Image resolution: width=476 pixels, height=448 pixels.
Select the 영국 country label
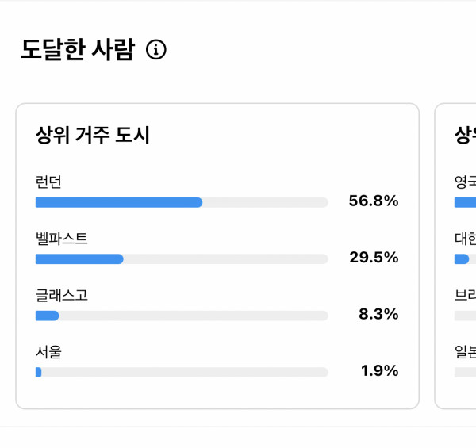click(x=466, y=182)
